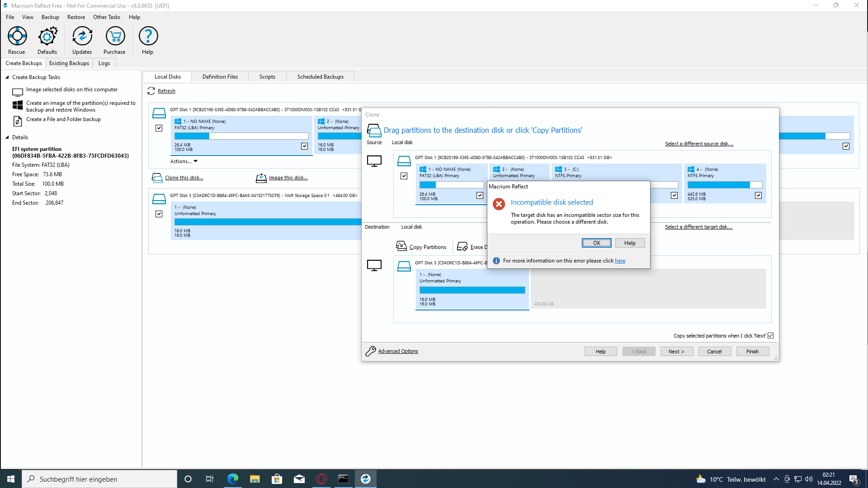Click the Windows search box in taskbar
Image resolution: width=868 pixels, height=488 pixels.
[x=99, y=479]
